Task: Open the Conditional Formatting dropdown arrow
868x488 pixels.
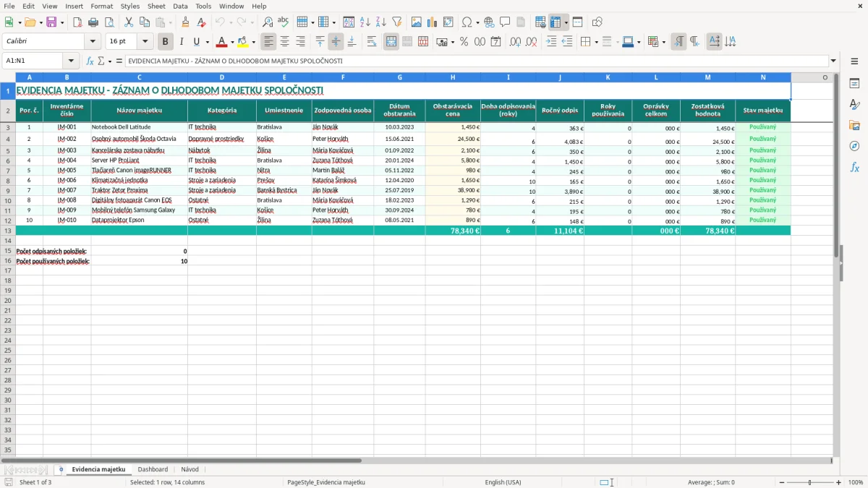Action: tap(663, 42)
